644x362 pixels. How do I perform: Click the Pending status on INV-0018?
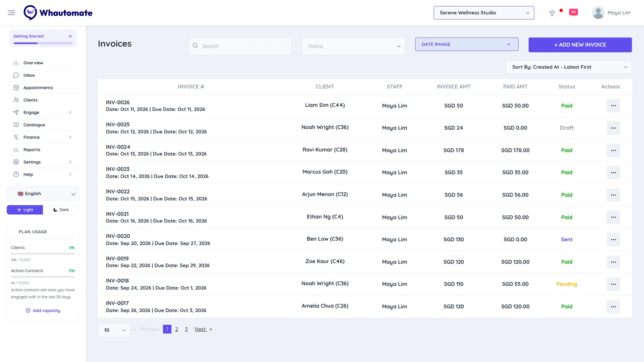(567, 284)
